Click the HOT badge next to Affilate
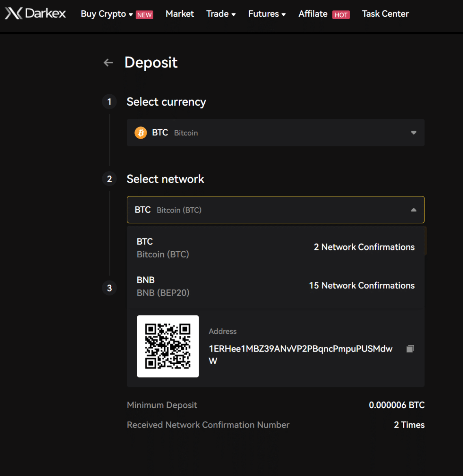The image size is (463, 476). pos(341,14)
